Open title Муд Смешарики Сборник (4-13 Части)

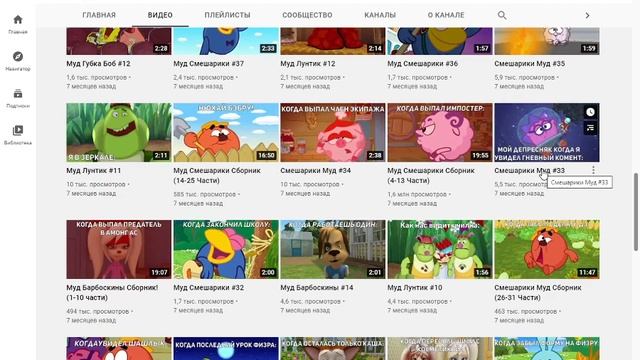[x=431, y=176]
